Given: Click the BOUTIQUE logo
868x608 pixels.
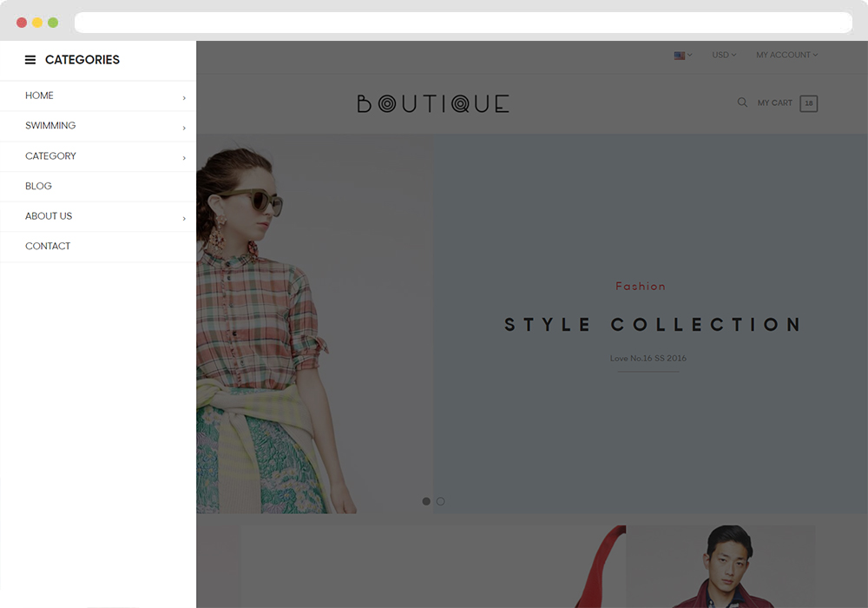Looking at the screenshot, I should (433, 103).
